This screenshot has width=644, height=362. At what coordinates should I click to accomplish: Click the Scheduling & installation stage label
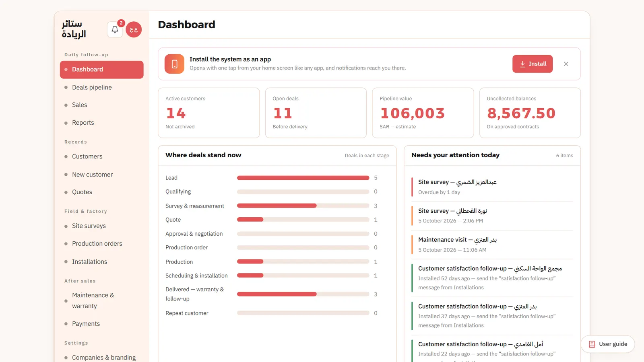(x=196, y=276)
